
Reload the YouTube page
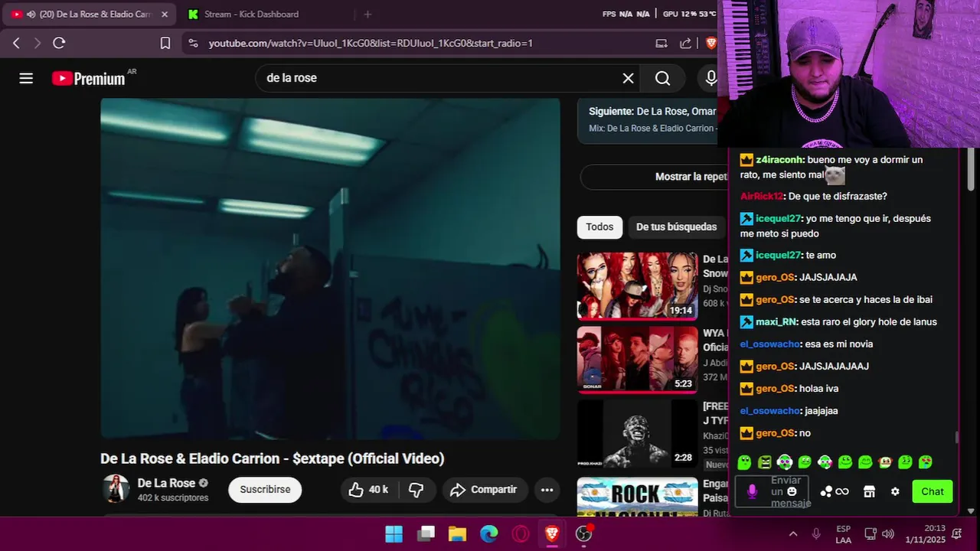(x=59, y=43)
